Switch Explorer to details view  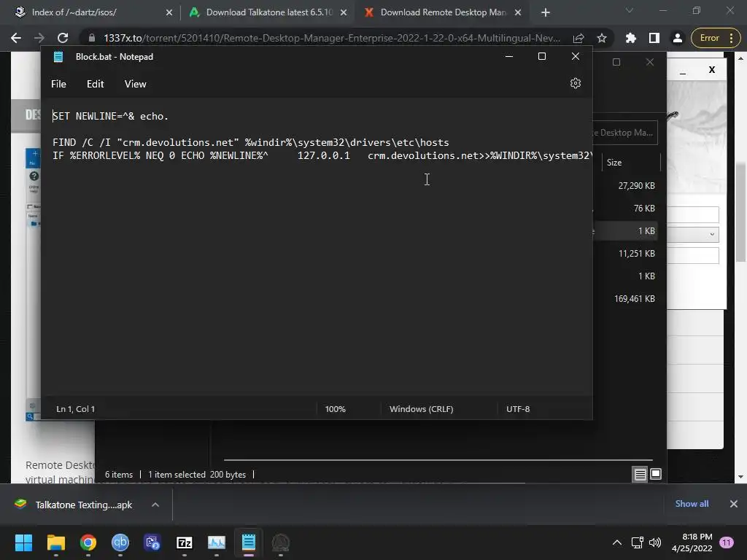pos(640,474)
